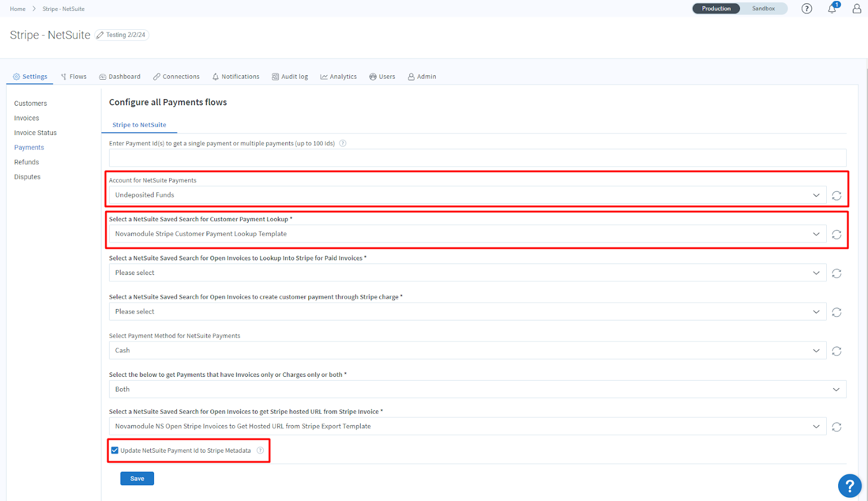Open the user profile icon

coord(857,9)
